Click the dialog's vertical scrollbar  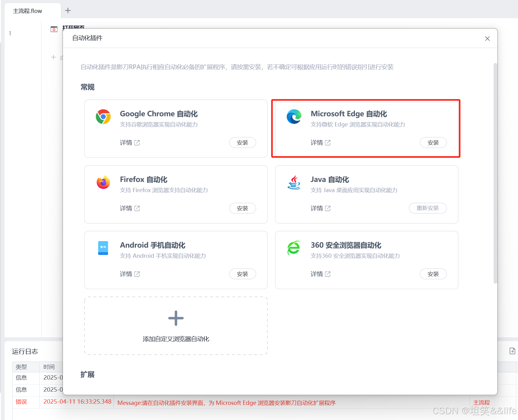point(495,173)
